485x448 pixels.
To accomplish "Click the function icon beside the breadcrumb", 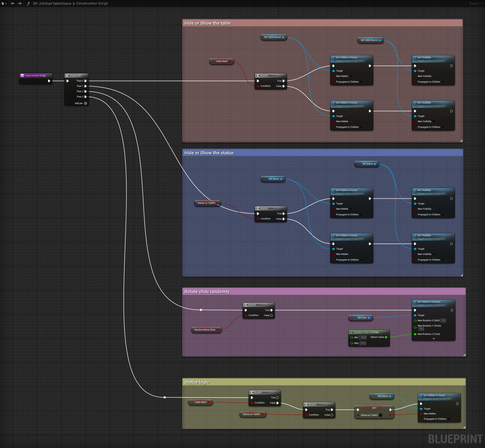I will 28,3.
